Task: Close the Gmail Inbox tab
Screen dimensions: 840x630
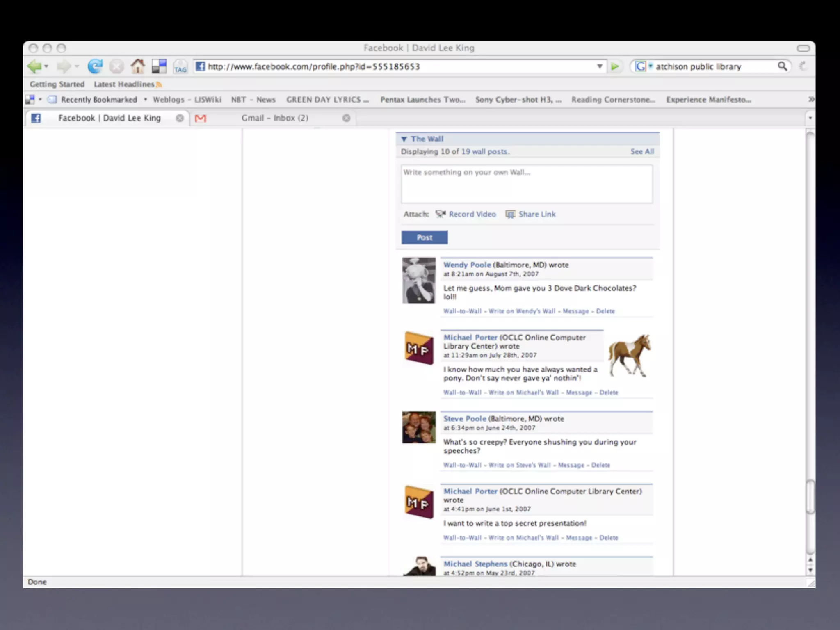Action: 346,118
